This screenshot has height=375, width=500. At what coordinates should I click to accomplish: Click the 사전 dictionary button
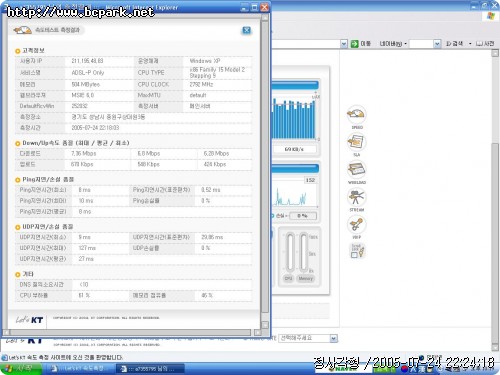point(485,44)
